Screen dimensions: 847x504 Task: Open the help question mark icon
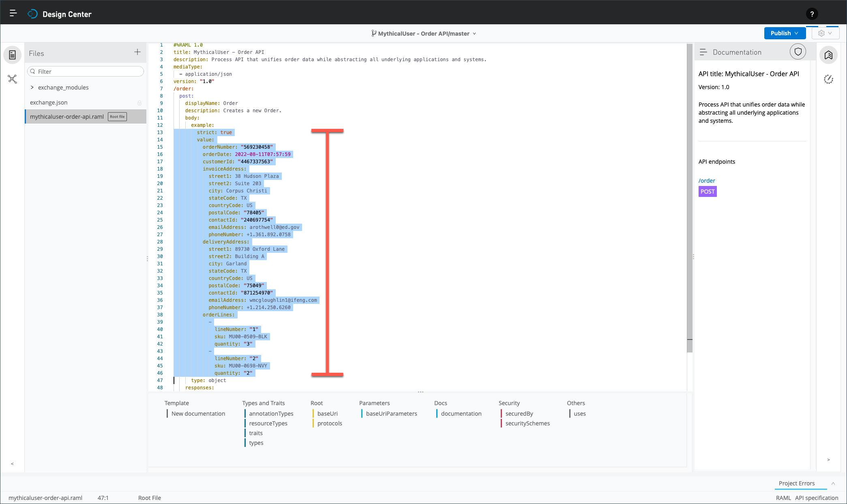[812, 14]
